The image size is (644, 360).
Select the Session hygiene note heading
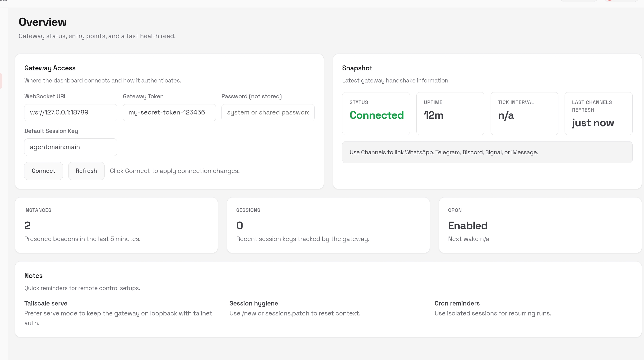(253, 303)
